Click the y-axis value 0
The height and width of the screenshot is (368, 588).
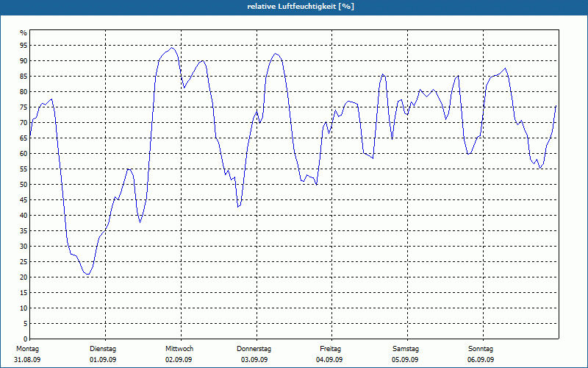[25, 339]
